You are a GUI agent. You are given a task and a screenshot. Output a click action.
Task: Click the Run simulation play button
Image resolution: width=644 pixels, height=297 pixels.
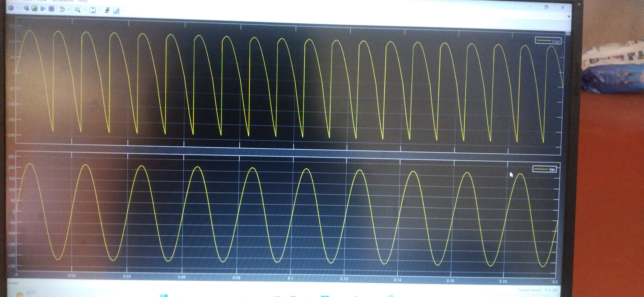(35, 9)
